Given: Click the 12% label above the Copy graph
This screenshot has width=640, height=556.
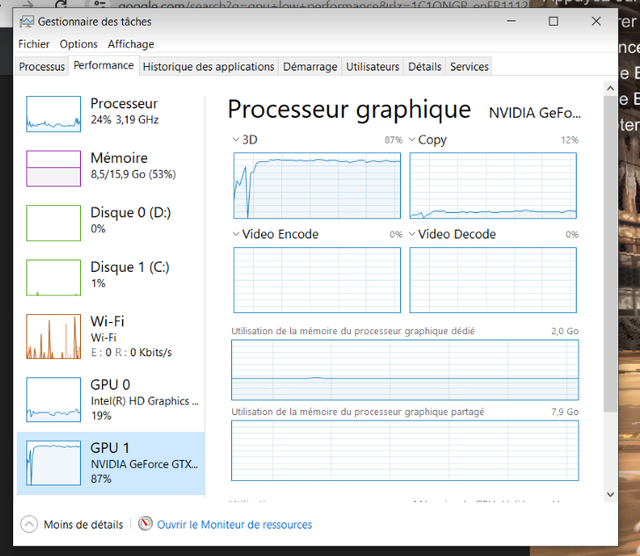Looking at the screenshot, I should coord(570,140).
